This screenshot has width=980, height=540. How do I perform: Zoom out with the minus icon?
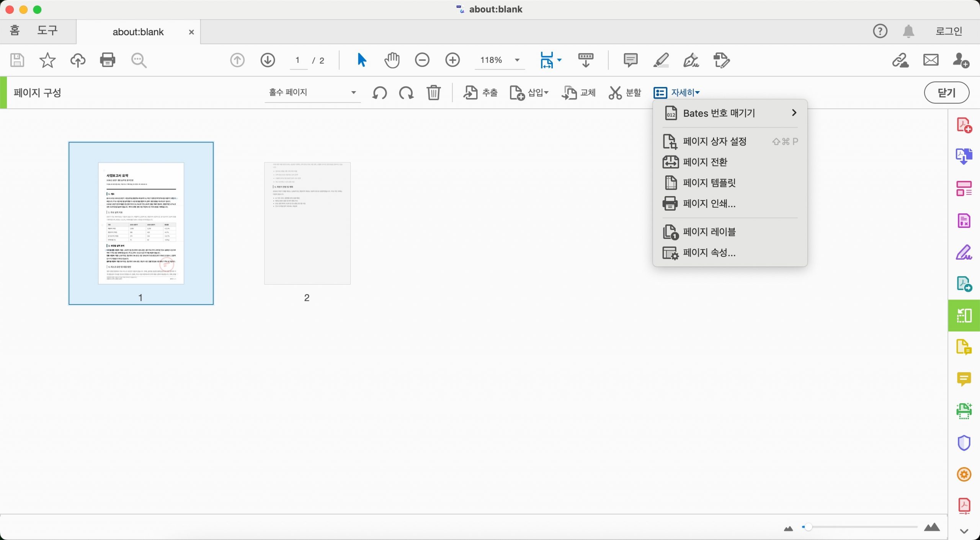[422, 60]
